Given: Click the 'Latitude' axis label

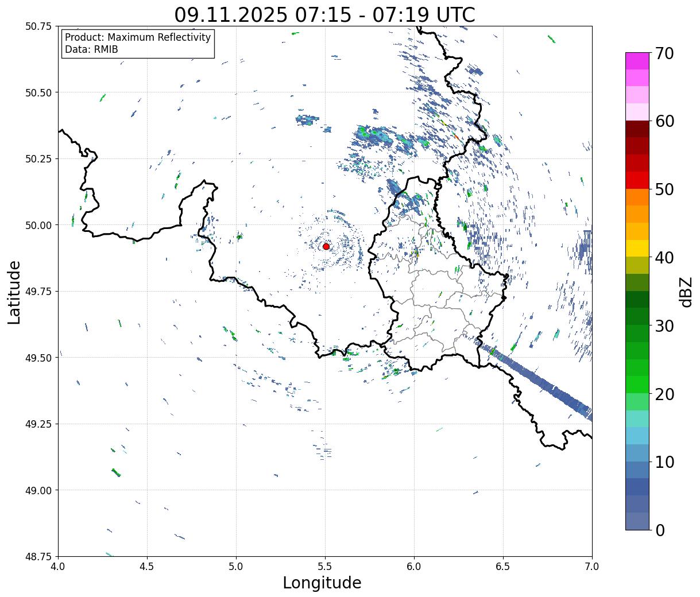Looking at the screenshot, I should click(14, 292).
